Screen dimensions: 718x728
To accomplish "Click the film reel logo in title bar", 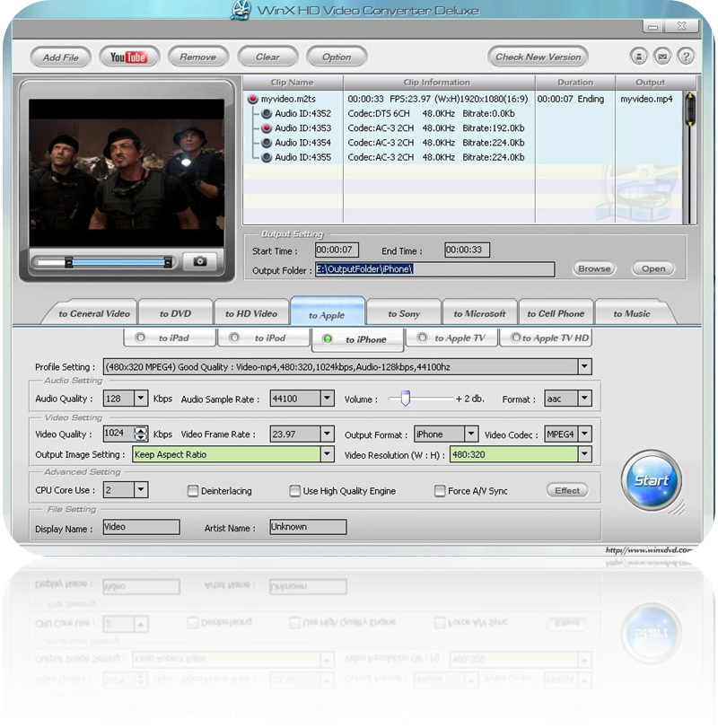I will pos(241,10).
